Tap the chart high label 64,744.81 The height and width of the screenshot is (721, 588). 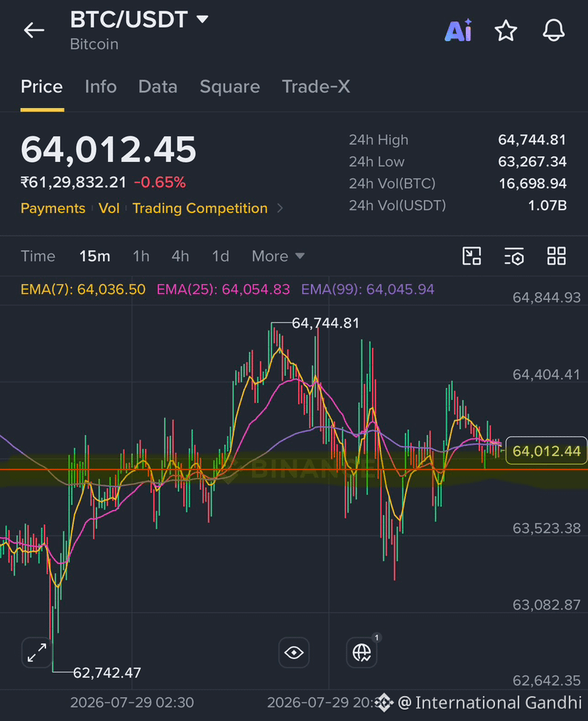pyautogui.click(x=325, y=323)
